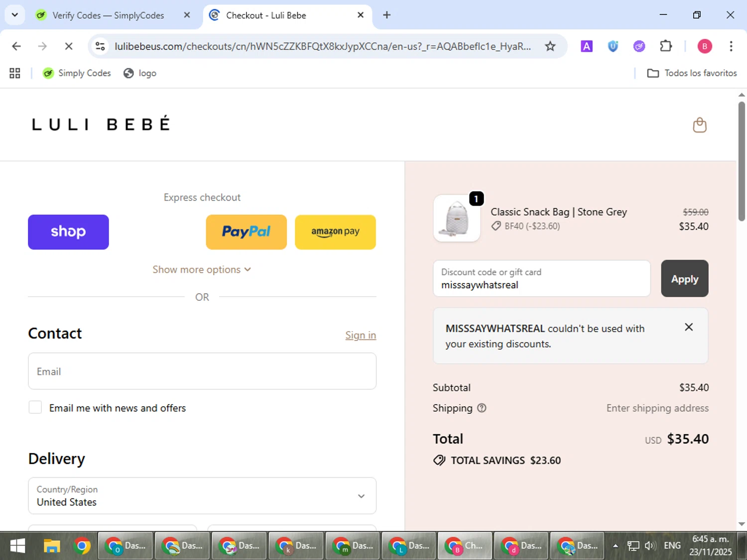Open the network status tray icon
The image size is (747, 560).
pos(633,546)
